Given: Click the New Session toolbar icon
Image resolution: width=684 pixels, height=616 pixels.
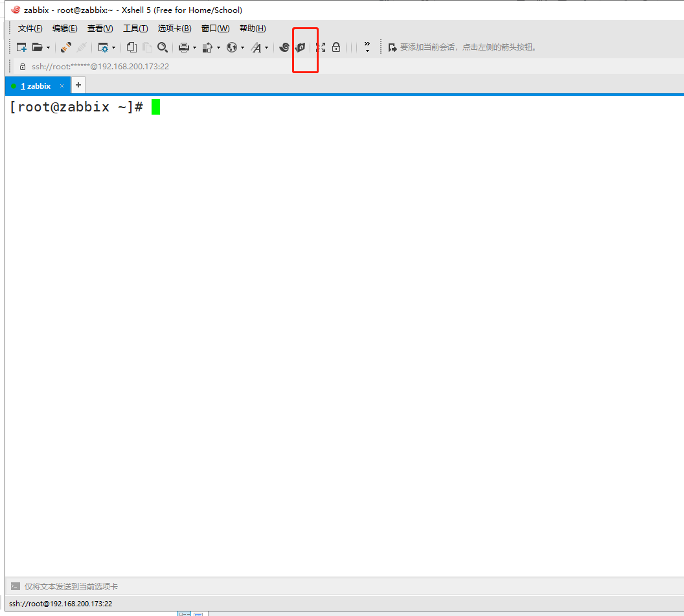Looking at the screenshot, I should (21, 47).
